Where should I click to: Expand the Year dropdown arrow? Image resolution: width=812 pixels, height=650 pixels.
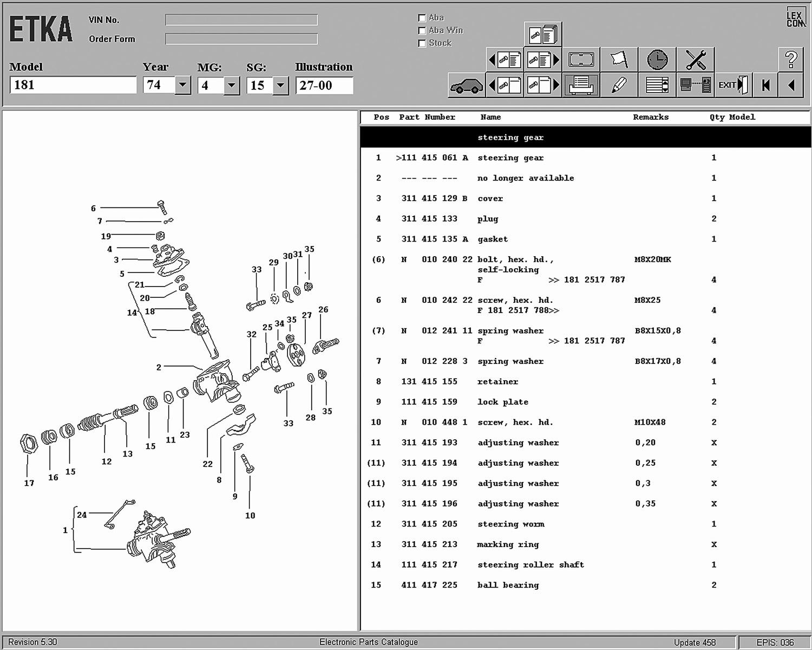(x=182, y=85)
